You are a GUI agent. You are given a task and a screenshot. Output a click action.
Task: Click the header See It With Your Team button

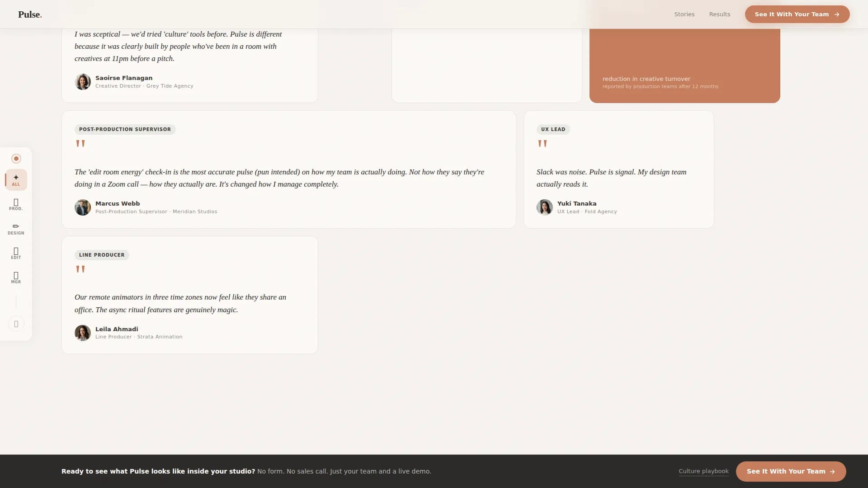[x=797, y=14]
